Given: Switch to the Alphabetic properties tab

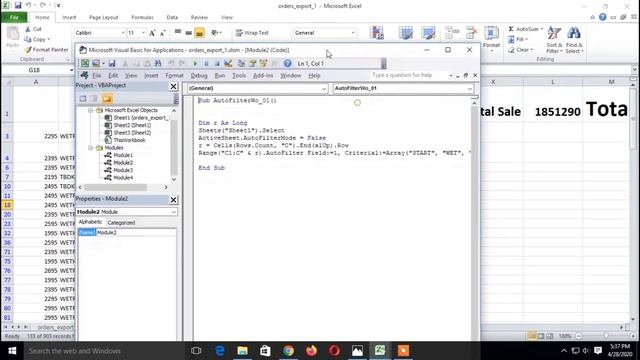Looking at the screenshot, I should click(90, 222).
